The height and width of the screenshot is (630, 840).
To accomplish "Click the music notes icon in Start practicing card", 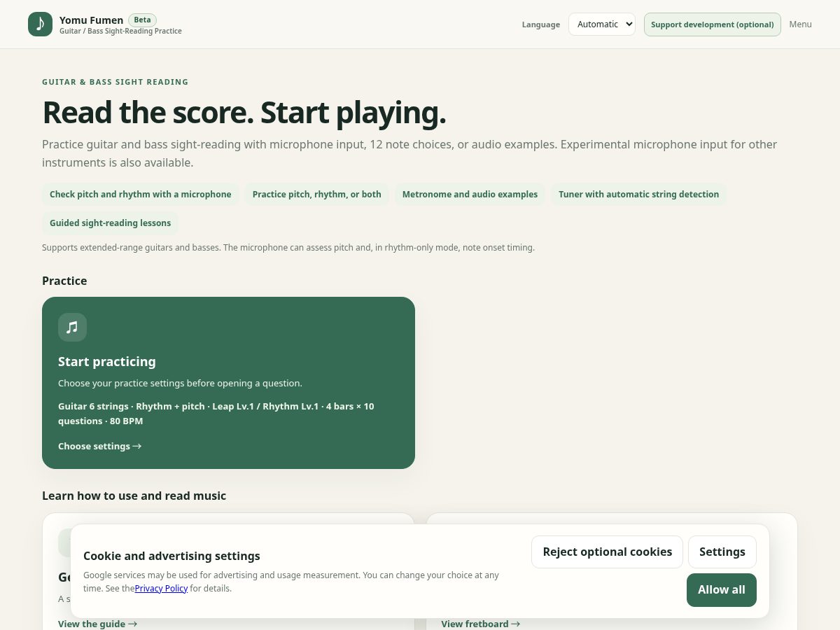I will (x=72, y=327).
